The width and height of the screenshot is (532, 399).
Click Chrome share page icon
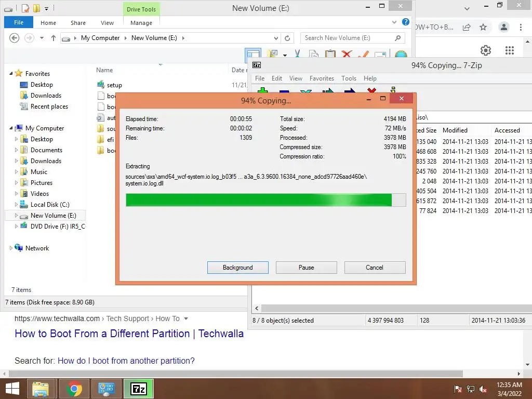467,27
